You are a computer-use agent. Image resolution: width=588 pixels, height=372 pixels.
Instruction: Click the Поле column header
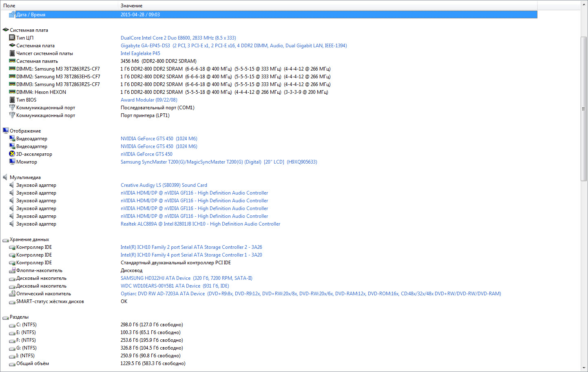[59, 6]
